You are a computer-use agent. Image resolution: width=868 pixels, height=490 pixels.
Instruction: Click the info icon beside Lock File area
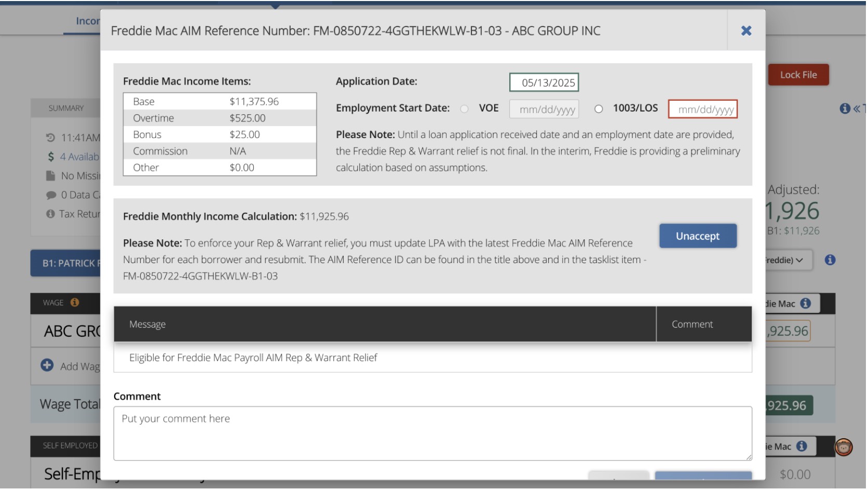pos(846,108)
